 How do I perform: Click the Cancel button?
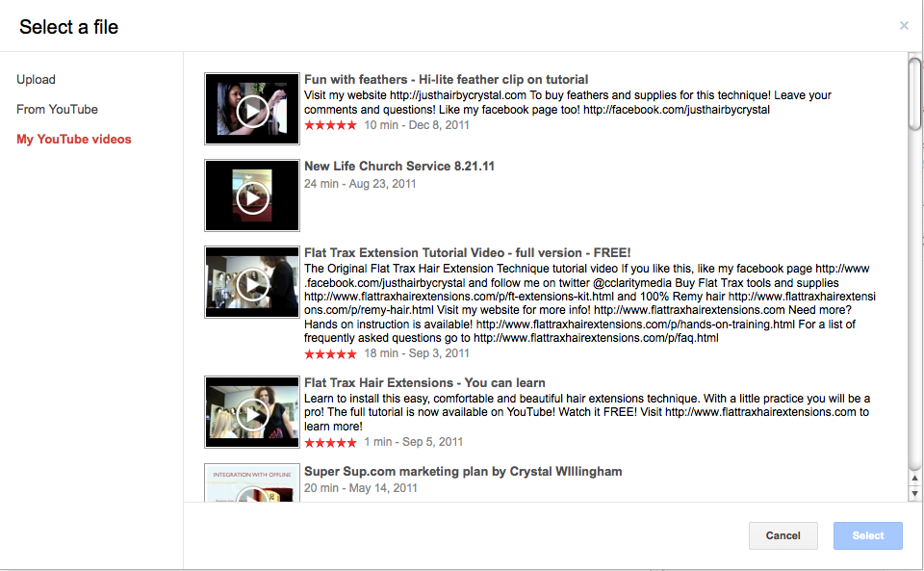[x=783, y=535]
